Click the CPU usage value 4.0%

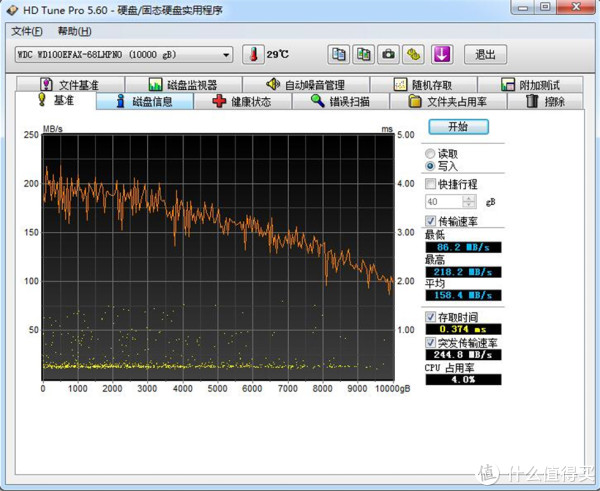coord(463,379)
